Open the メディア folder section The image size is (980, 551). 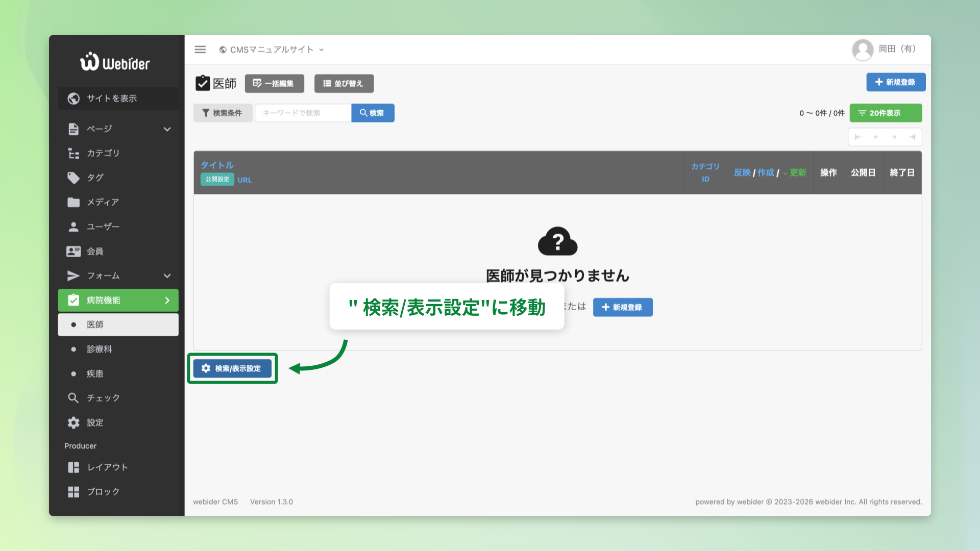click(103, 202)
